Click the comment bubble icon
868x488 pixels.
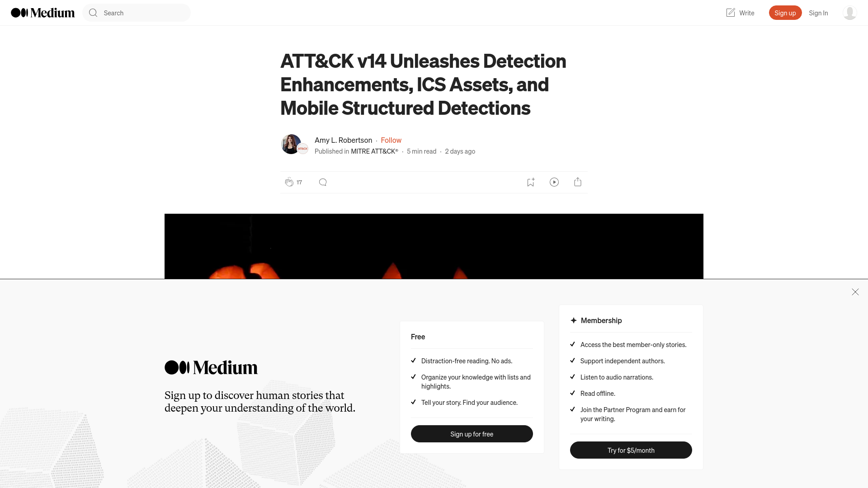(322, 182)
